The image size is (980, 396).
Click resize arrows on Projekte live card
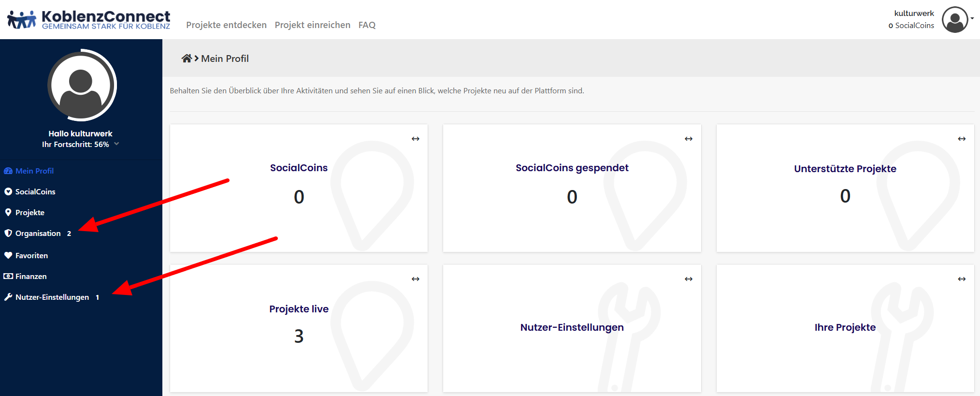(416, 279)
